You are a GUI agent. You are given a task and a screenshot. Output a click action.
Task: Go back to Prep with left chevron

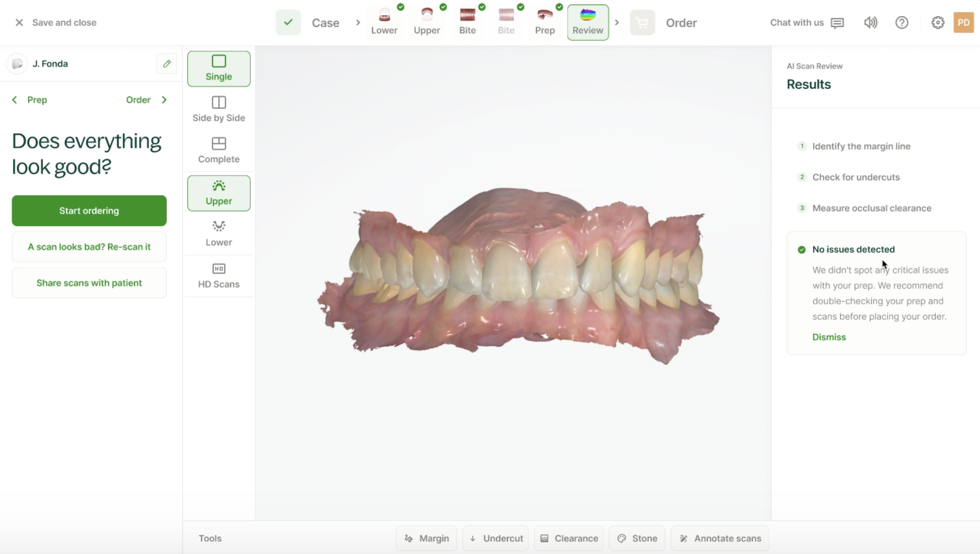click(15, 100)
